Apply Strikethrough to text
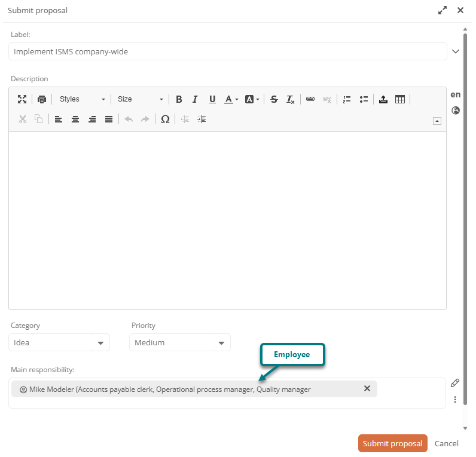 point(274,99)
